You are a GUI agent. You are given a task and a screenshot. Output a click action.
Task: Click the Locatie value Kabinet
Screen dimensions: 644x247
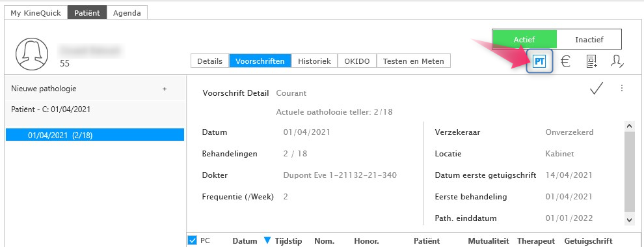(x=559, y=154)
